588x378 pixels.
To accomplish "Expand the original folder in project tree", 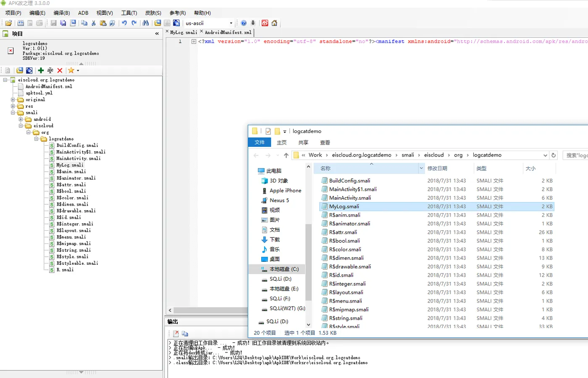I will click(x=13, y=100).
